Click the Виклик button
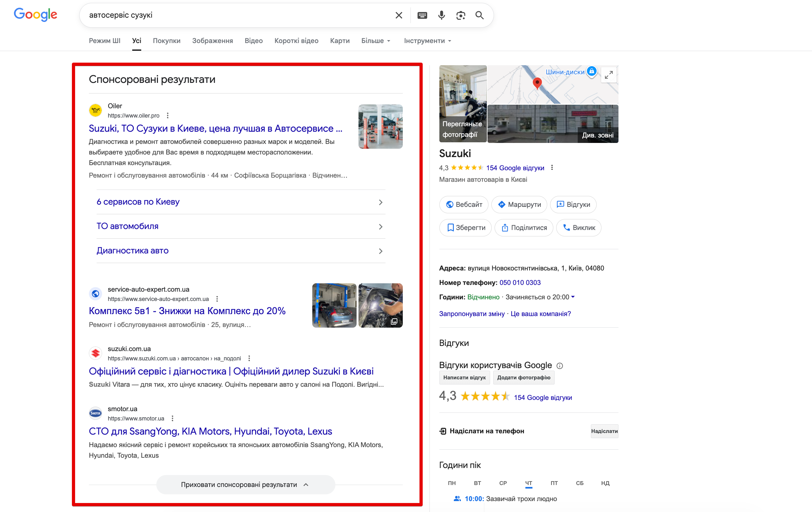The height and width of the screenshot is (512, 812). click(579, 228)
